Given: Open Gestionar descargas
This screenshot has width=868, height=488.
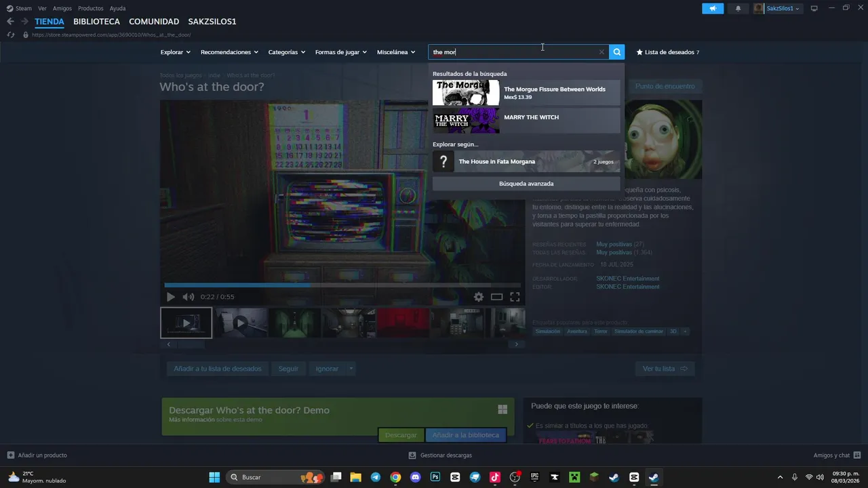Looking at the screenshot, I should coord(440,455).
